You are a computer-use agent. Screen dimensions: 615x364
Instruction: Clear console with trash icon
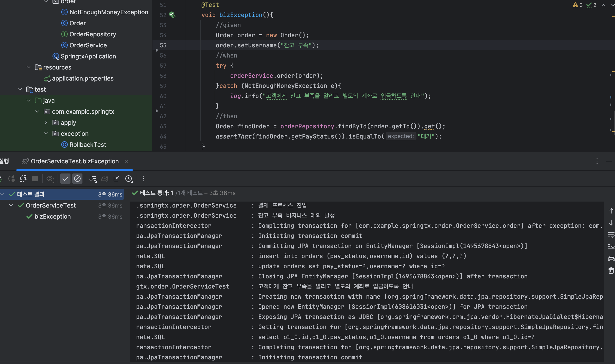[611, 271]
